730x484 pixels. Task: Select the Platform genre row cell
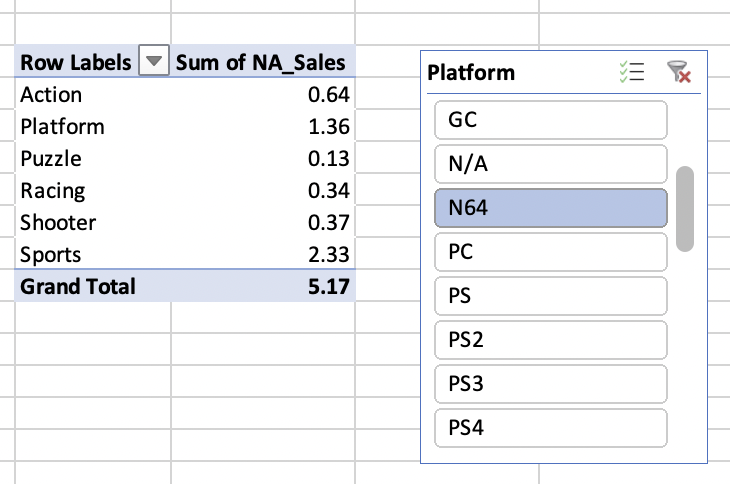(x=93, y=127)
